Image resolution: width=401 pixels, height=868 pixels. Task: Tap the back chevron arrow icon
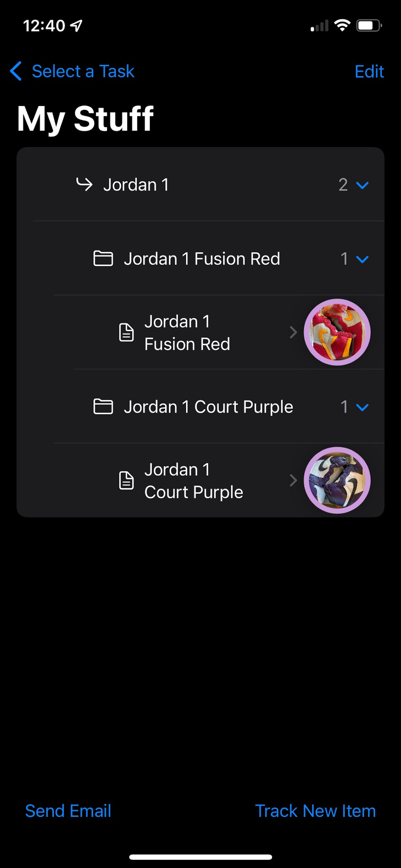click(x=16, y=71)
